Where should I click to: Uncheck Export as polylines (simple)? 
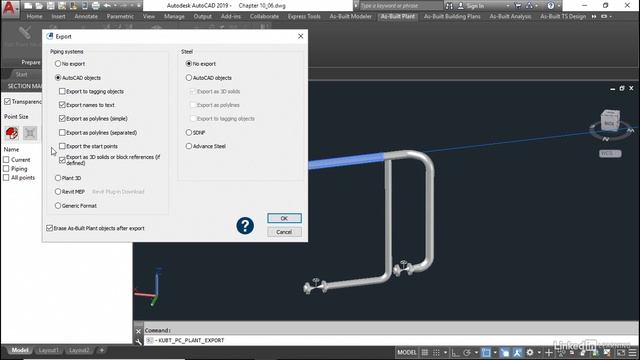click(62, 118)
